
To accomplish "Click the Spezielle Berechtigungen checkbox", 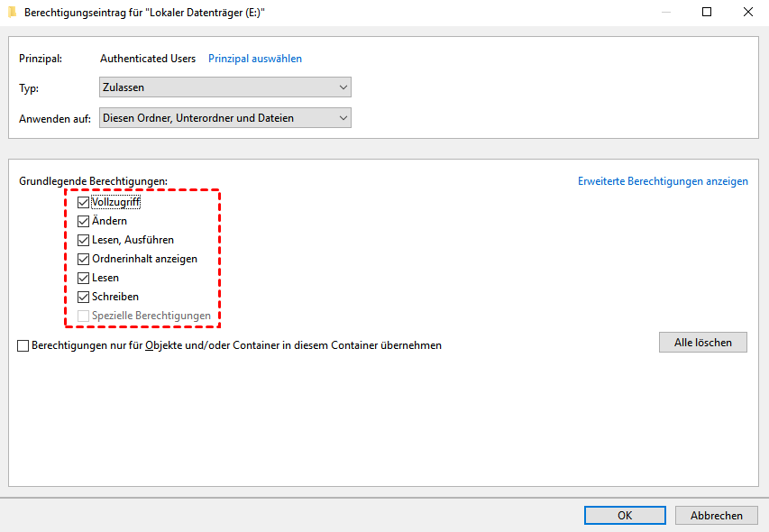I will 84,316.
